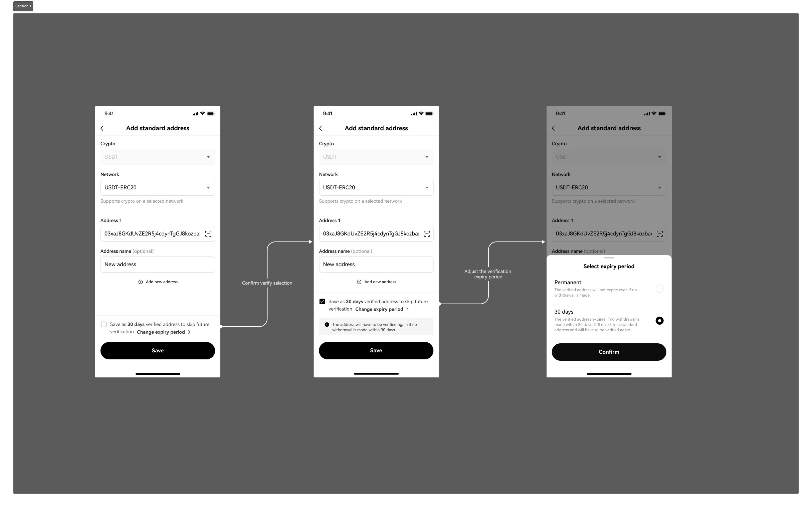Tap the back arrow on third screen
812x507 pixels.
[x=553, y=128]
